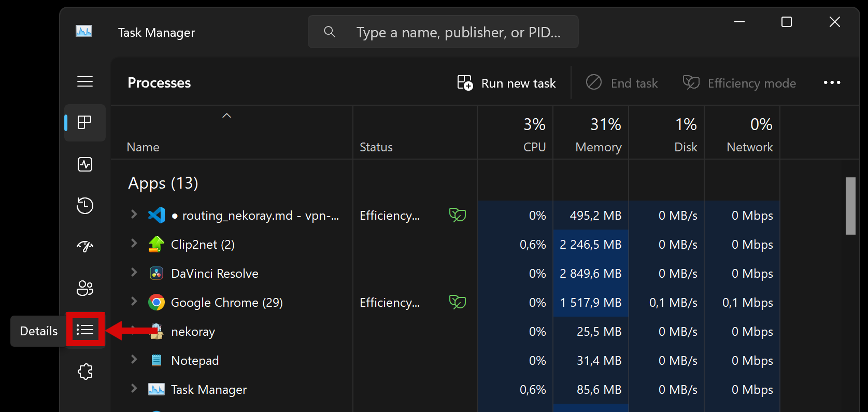Open the Details page list icon
This screenshot has height=412, width=868.
tap(85, 330)
